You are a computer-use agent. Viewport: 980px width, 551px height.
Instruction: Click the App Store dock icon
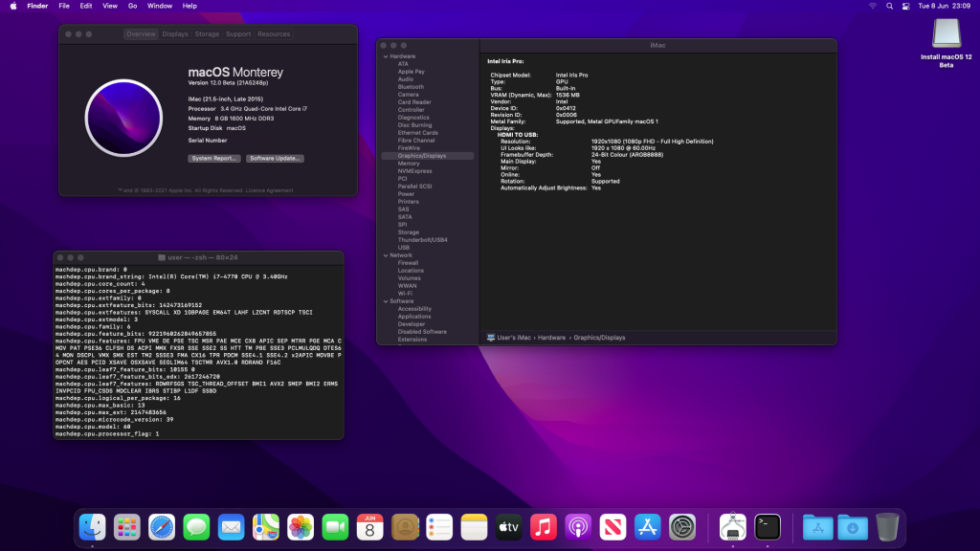(648, 526)
